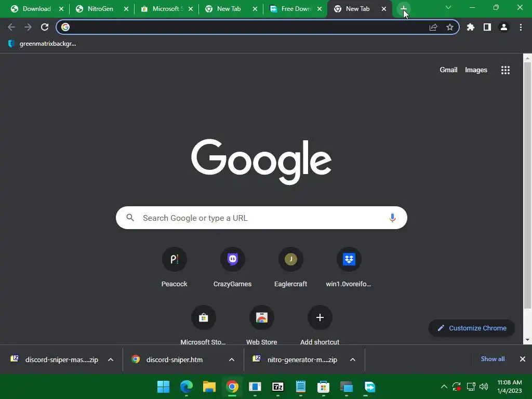Open Notepad from the taskbar
Viewport: 532px width, 399px height.
pyautogui.click(x=301, y=387)
